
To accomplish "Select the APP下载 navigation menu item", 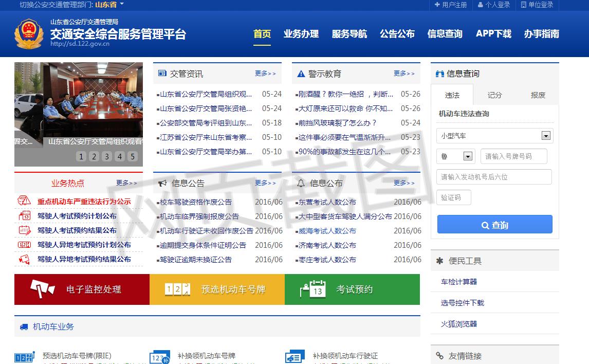I will pyautogui.click(x=493, y=34).
